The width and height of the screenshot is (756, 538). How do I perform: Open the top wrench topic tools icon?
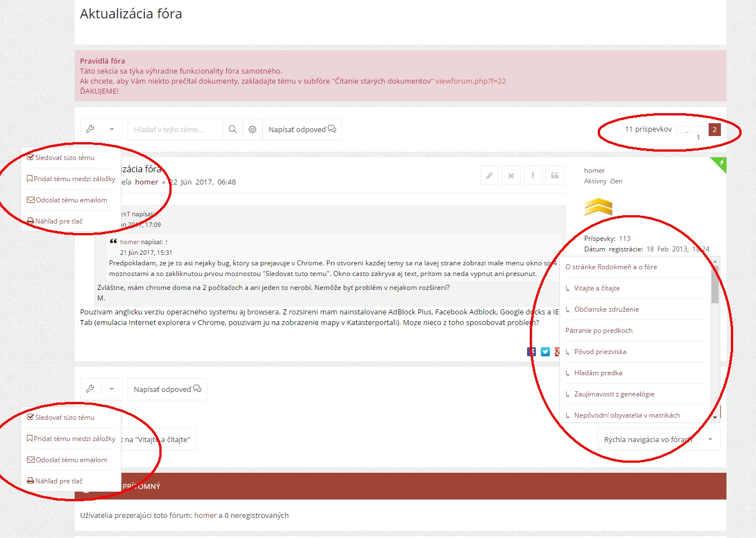(90, 129)
